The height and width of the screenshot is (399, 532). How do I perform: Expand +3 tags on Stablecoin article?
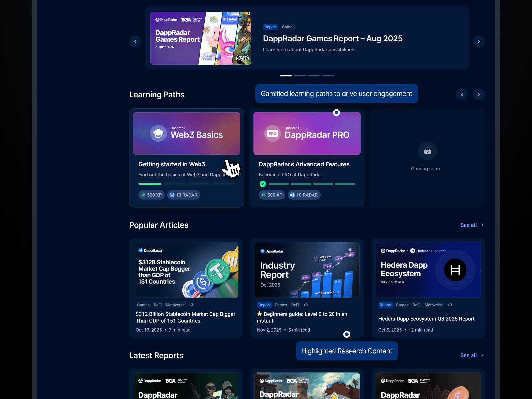[x=191, y=305]
